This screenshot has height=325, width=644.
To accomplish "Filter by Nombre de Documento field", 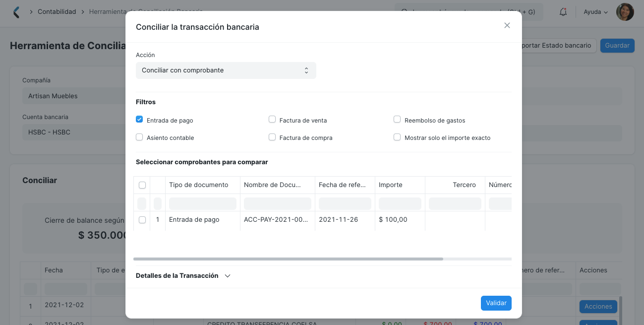I will [x=278, y=203].
